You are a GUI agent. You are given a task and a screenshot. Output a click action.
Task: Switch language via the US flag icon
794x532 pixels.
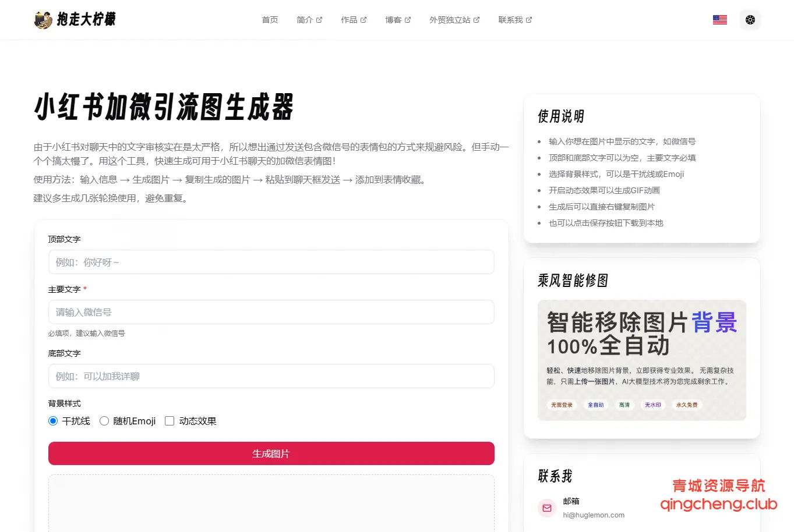coord(719,19)
